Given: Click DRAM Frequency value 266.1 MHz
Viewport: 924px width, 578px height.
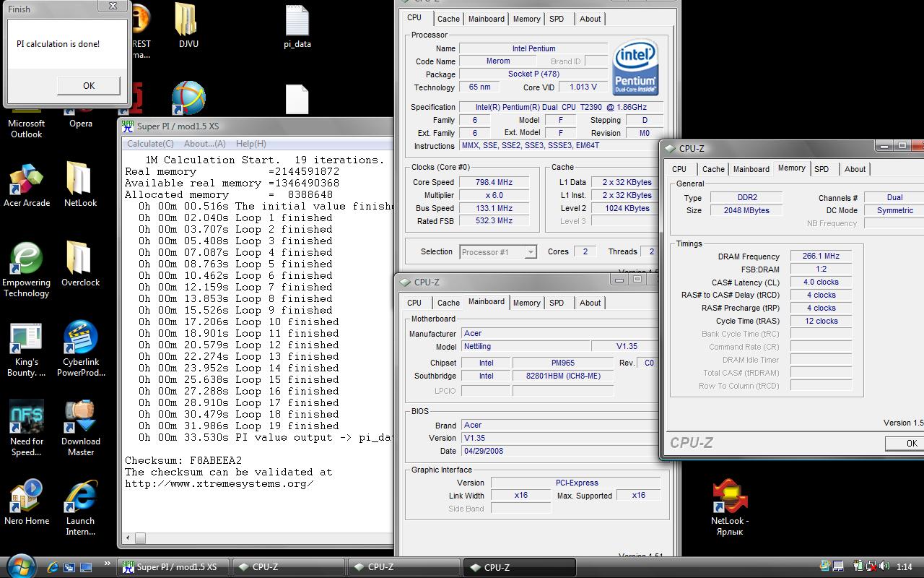Looking at the screenshot, I should click(x=821, y=256).
